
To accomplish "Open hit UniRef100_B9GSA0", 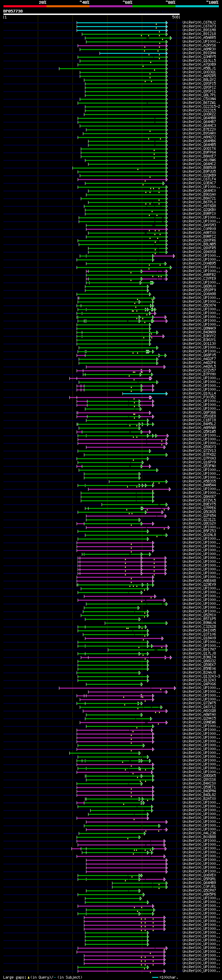I will (x=199, y=194).
